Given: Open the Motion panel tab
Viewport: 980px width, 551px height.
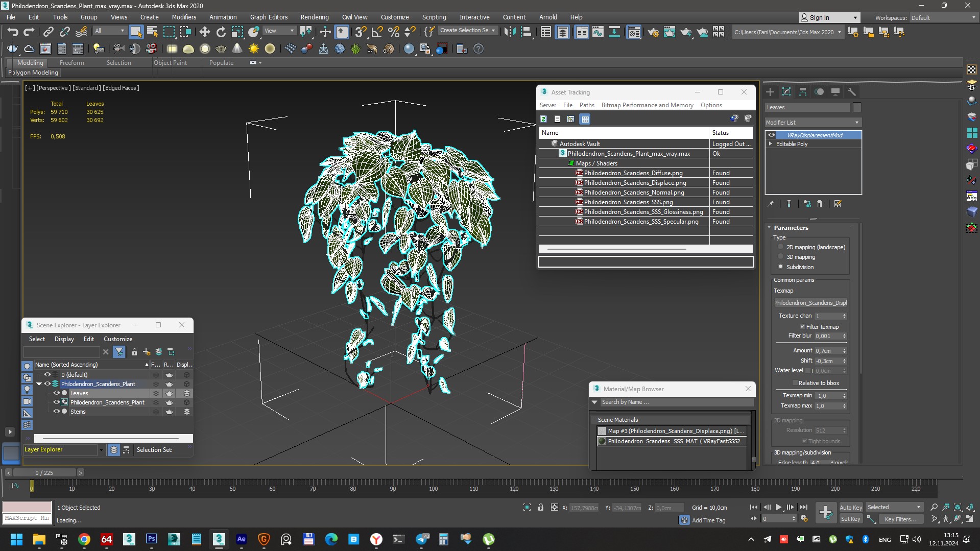Looking at the screenshot, I should (819, 92).
